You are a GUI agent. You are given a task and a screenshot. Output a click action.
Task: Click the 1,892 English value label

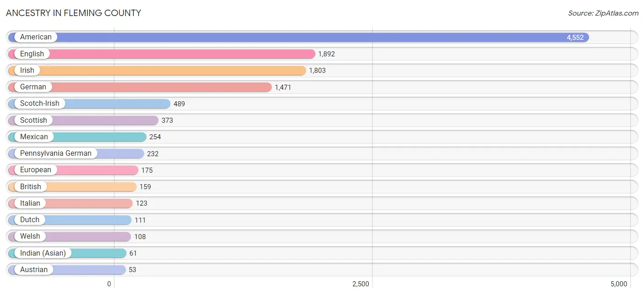click(327, 54)
